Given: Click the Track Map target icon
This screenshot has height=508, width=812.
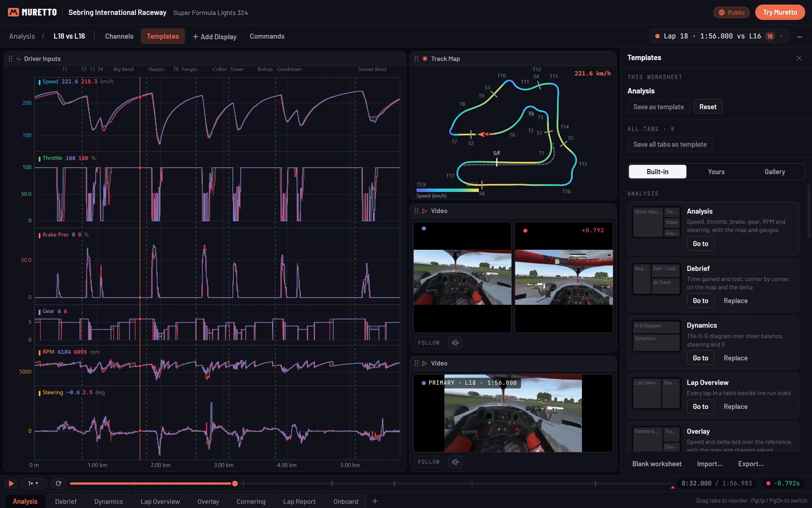Looking at the screenshot, I should [x=425, y=59].
